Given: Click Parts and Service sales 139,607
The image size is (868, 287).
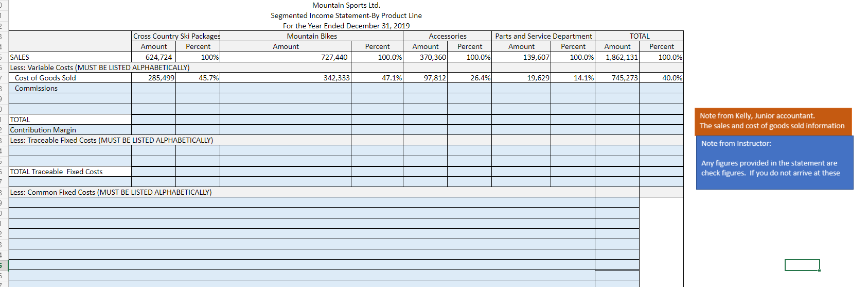Looking at the screenshot, I should (x=521, y=57).
